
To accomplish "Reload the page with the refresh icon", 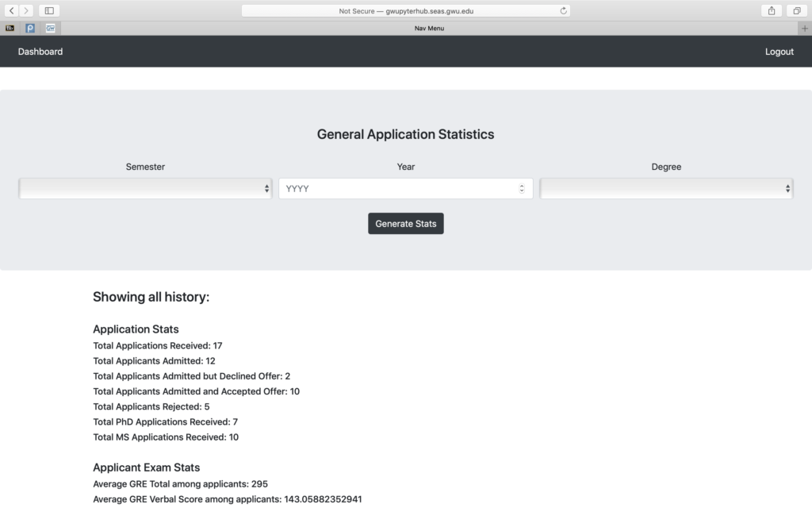I will [563, 11].
